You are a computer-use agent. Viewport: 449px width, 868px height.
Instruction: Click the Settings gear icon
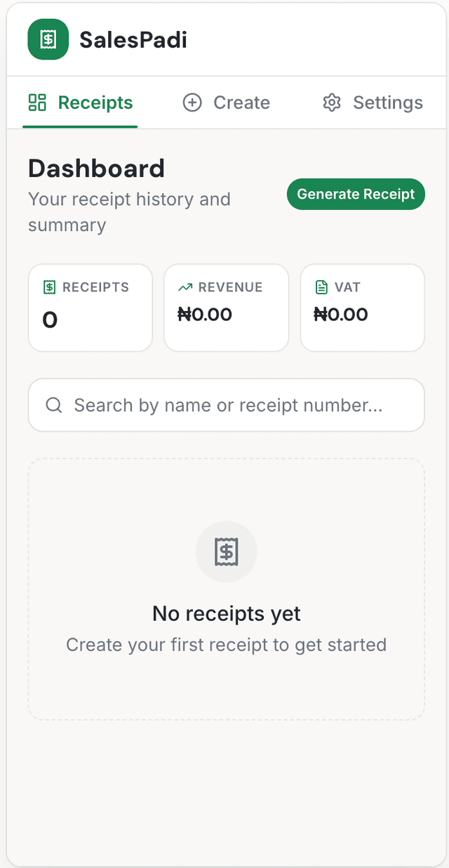tap(330, 103)
